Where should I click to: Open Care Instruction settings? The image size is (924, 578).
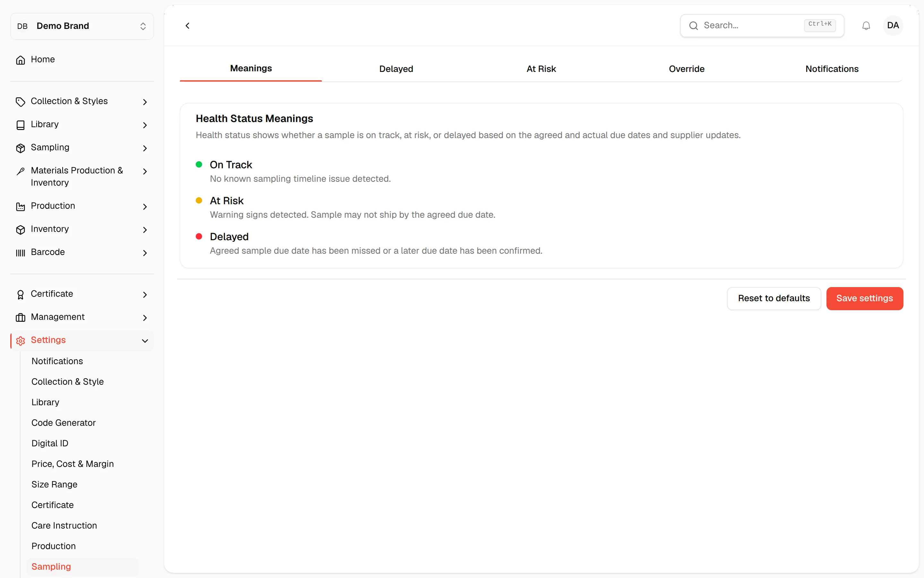coord(64,525)
